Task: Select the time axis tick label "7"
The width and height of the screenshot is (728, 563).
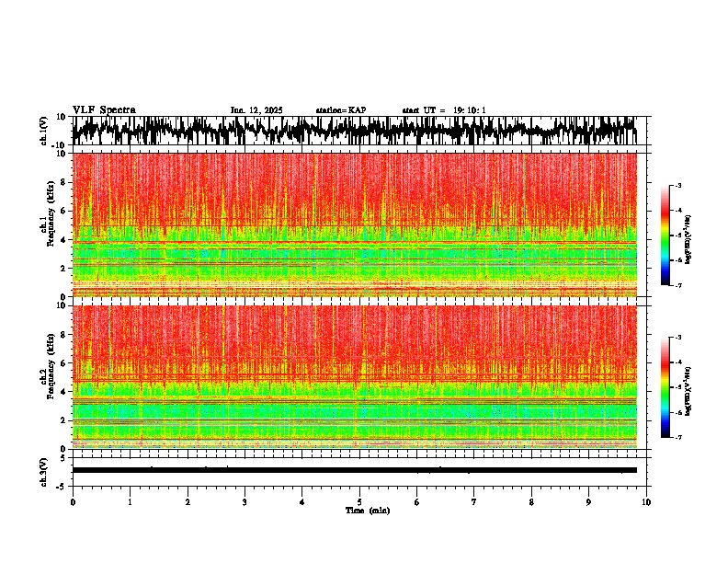Action: [x=474, y=502]
